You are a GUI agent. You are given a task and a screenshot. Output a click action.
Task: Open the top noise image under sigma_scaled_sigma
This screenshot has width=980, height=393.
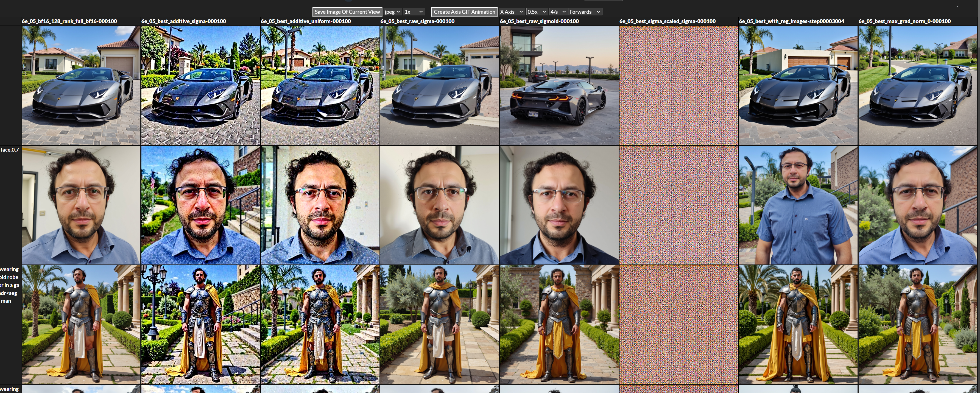[678, 86]
